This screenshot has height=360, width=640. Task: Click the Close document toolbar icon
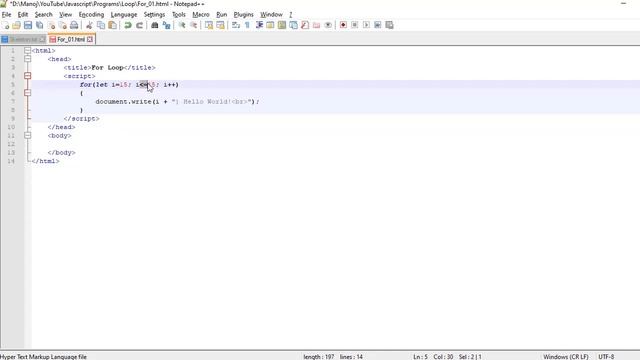pos(51,25)
